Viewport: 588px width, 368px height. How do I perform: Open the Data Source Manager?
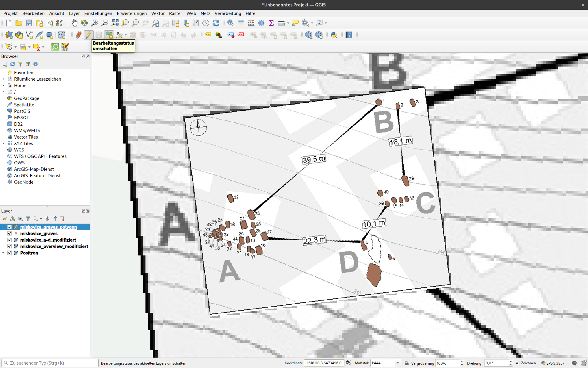pos(9,35)
